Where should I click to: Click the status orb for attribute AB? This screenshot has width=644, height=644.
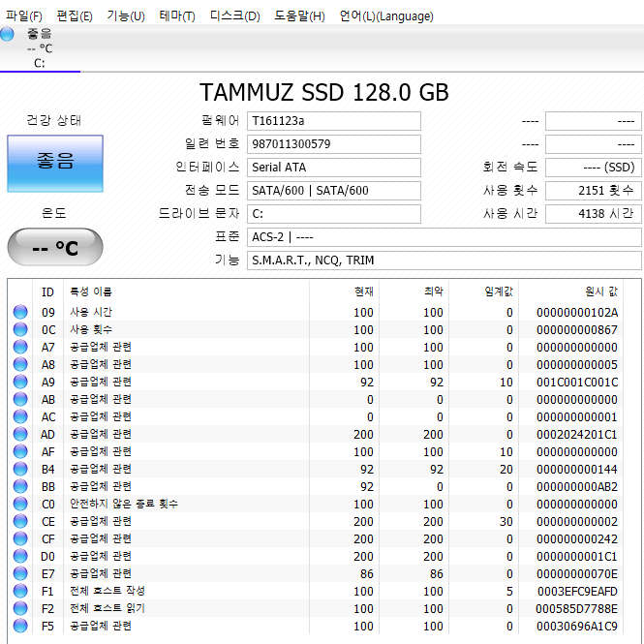pyautogui.click(x=20, y=399)
